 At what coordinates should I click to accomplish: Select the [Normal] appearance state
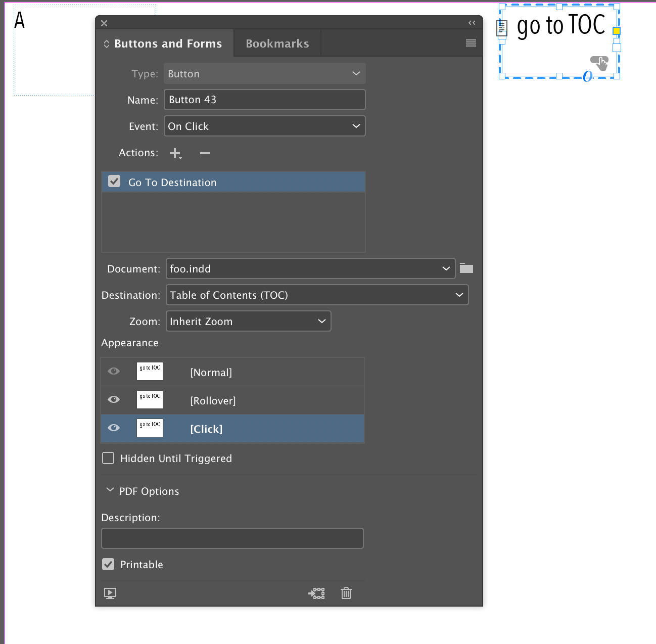point(232,372)
